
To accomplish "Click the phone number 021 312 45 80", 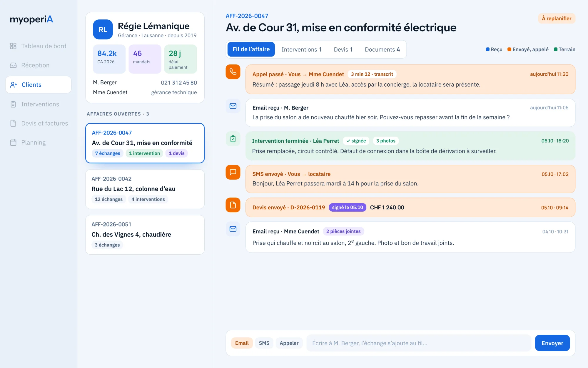I will (x=179, y=83).
